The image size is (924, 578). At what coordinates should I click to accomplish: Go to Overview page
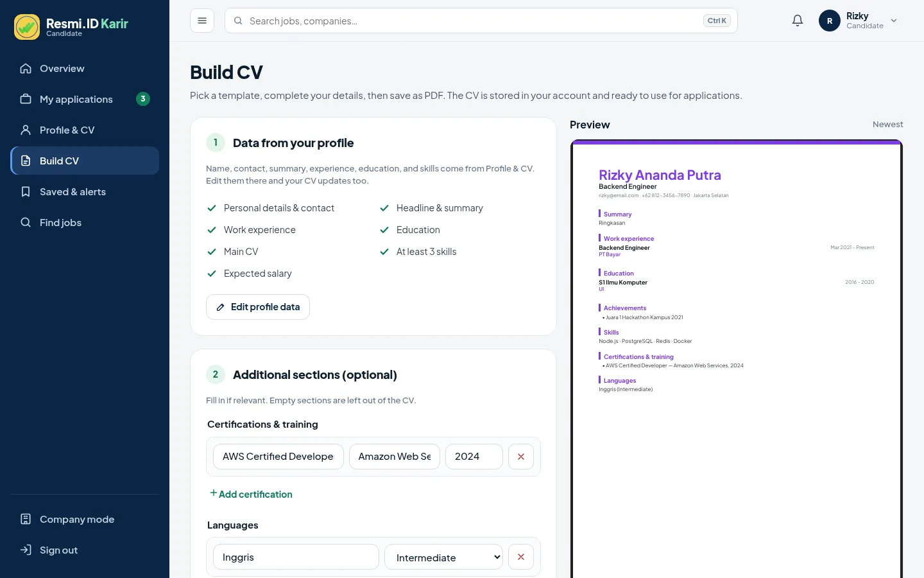[x=85, y=68]
